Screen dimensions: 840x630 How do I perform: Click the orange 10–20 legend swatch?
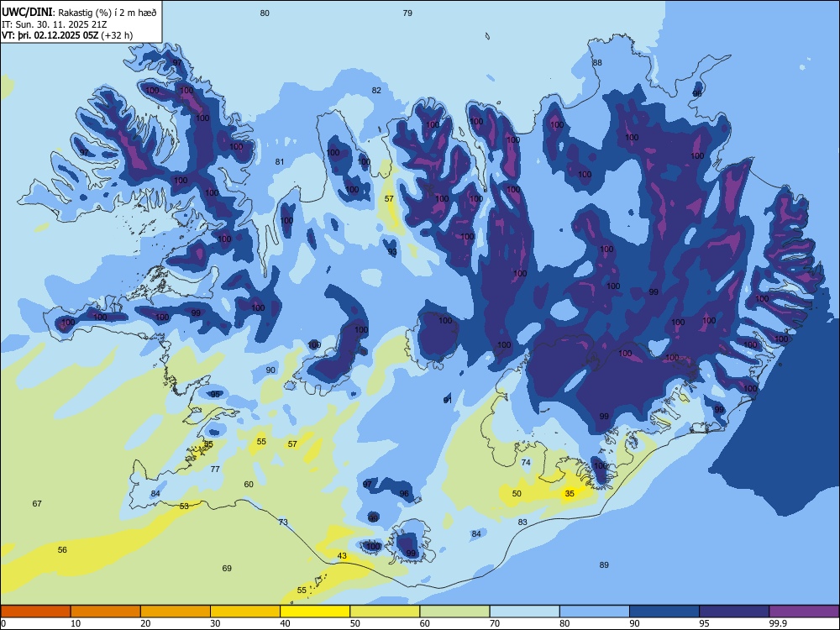click(106, 612)
